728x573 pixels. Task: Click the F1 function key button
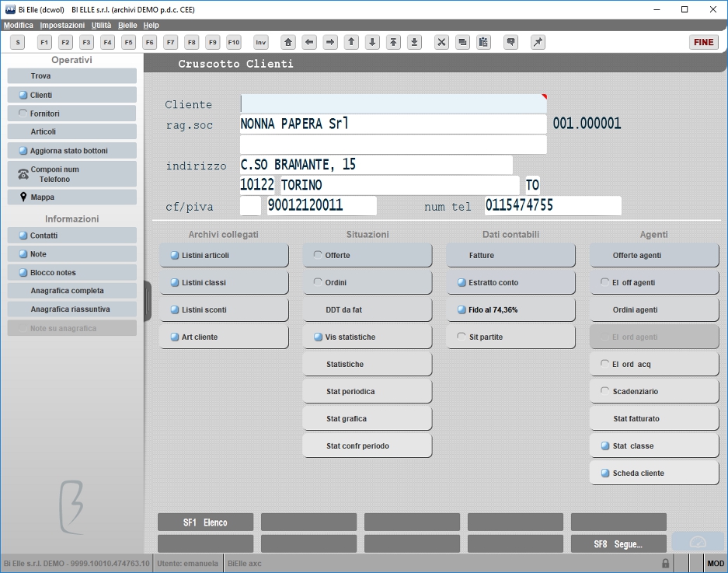[x=44, y=42]
